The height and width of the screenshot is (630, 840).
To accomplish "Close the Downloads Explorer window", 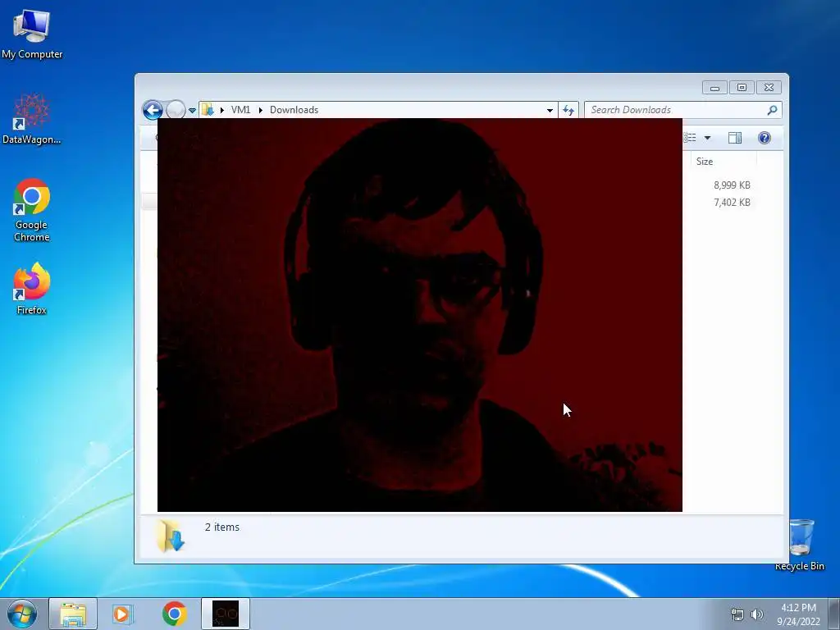I will pos(769,88).
